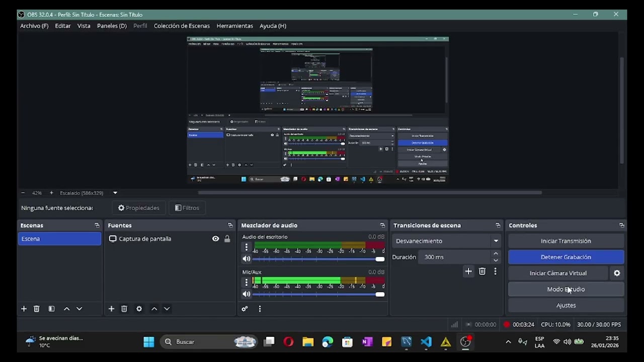Open preview scaling dropdown arrow

115,193
